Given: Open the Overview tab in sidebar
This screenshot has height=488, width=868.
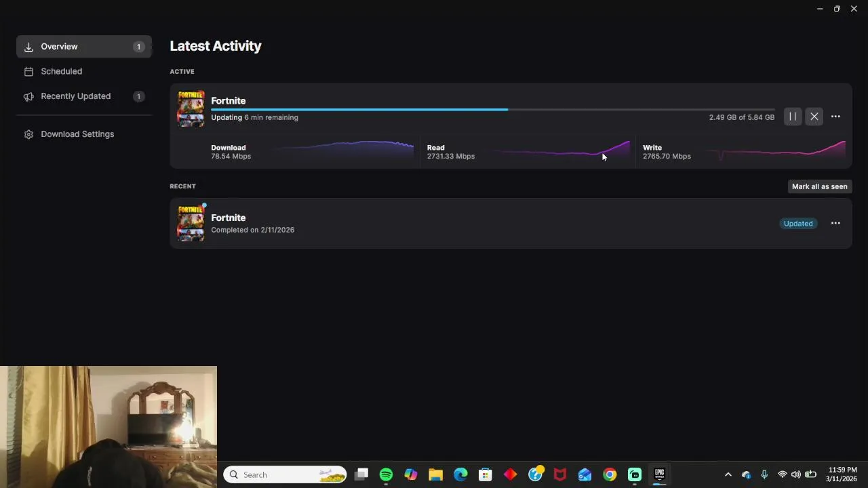Looking at the screenshot, I should click(84, 47).
